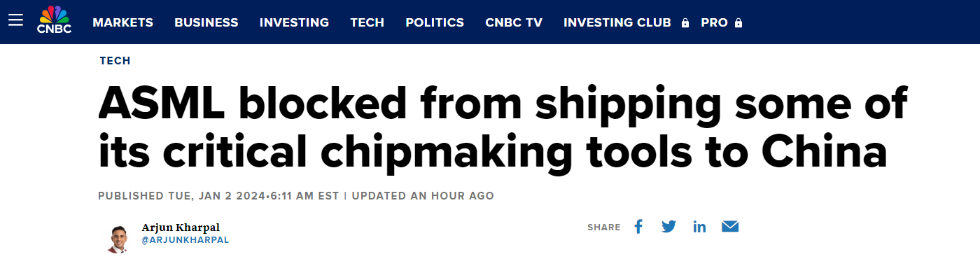Share the article on Facebook
Image resolution: width=980 pixels, height=280 pixels.
[x=638, y=227]
